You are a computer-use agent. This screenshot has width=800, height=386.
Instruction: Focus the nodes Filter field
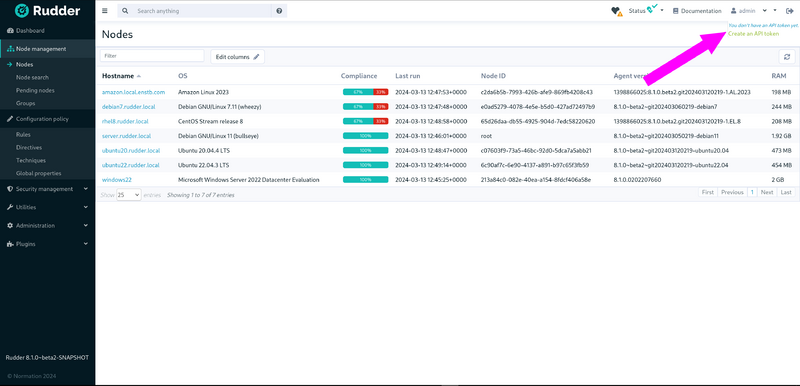coord(152,56)
